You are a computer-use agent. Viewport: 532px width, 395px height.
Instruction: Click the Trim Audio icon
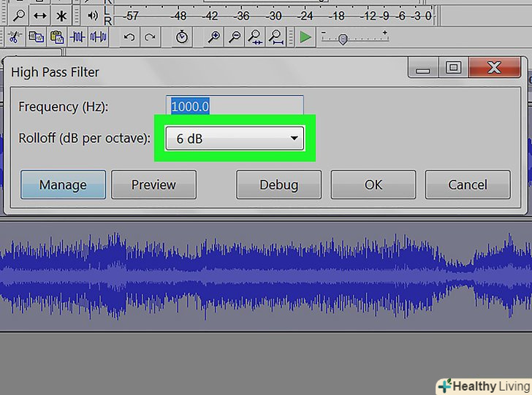pyautogui.click(x=77, y=37)
